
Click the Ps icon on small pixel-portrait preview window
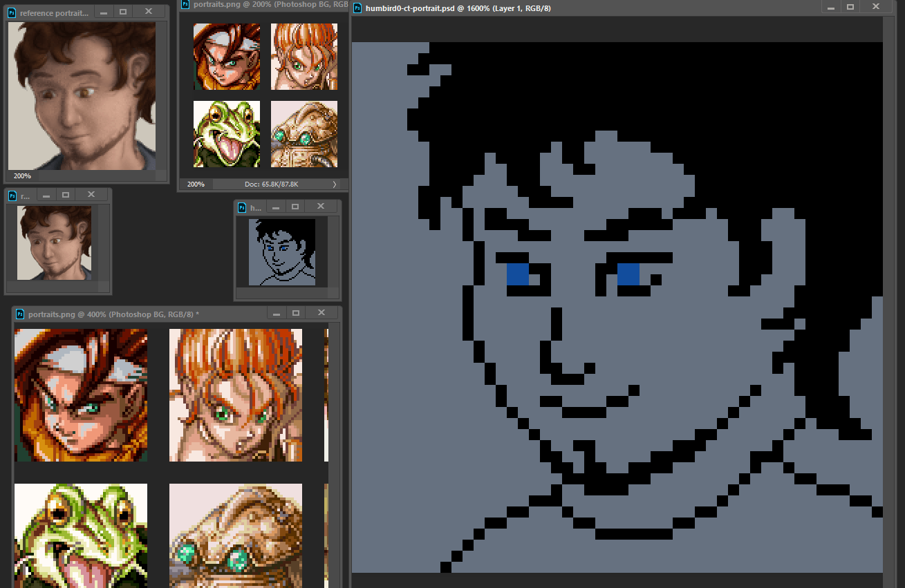point(242,207)
